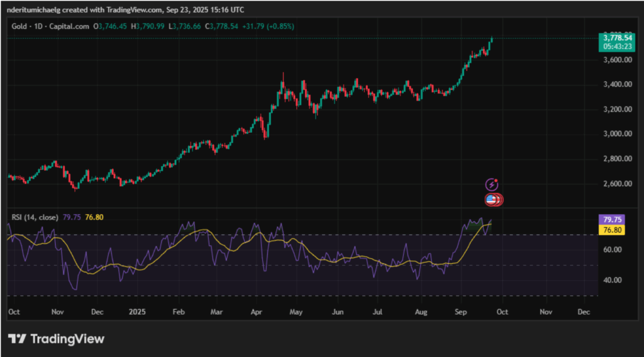
Task: Click the 60.00 RSI scale label
Action: tap(613, 250)
